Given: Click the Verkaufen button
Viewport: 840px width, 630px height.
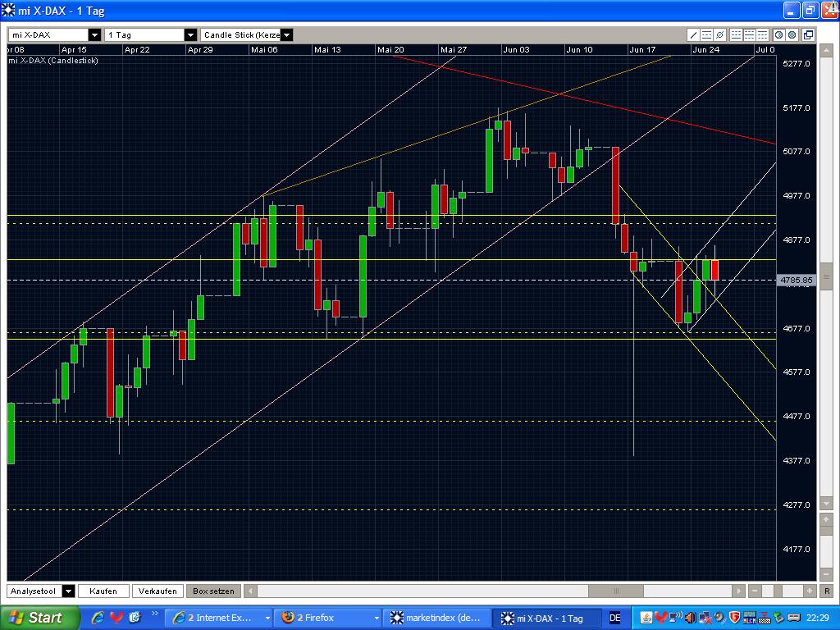Looking at the screenshot, I should (x=157, y=591).
